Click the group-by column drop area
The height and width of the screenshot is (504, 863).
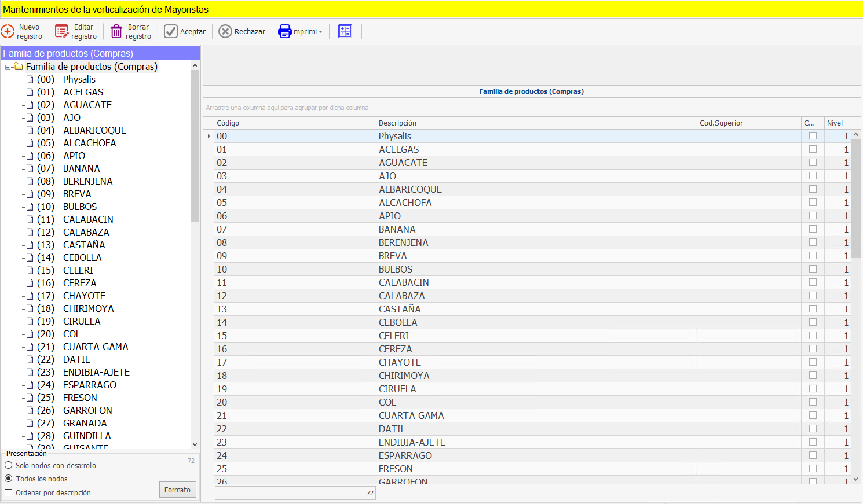tap(532, 108)
